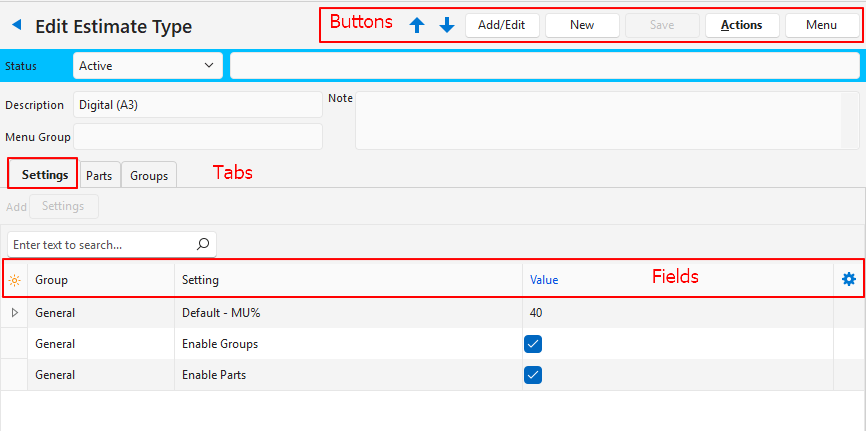Click the blue down arrow icon

[x=447, y=25]
